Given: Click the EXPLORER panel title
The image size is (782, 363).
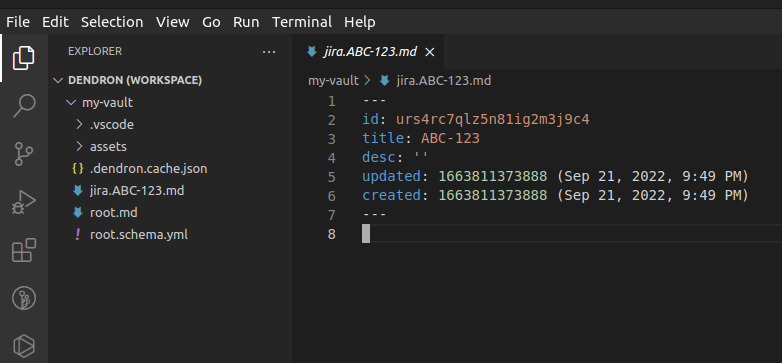Looking at the screenshot, I should click(95, 51).
